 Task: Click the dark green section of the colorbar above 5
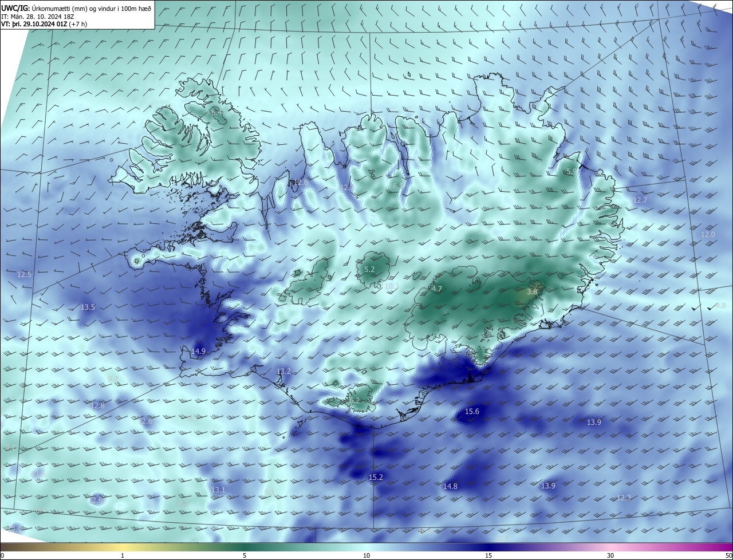(x=245, y=547)
